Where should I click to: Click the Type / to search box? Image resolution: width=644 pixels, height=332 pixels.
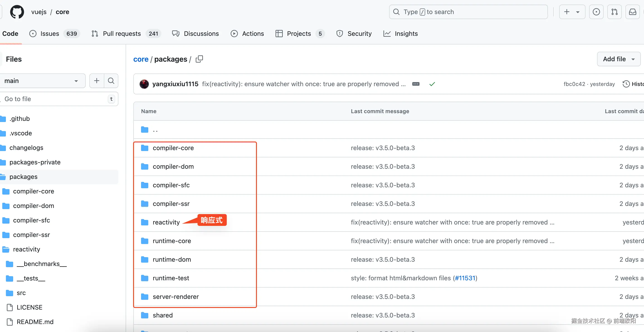pos(468,12)
